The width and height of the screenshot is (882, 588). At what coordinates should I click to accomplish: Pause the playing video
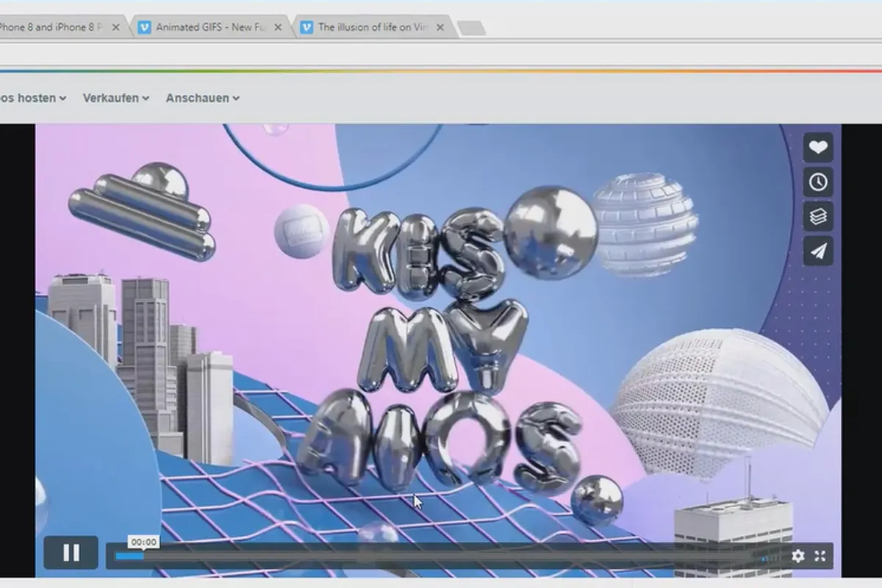pos(71,553)
